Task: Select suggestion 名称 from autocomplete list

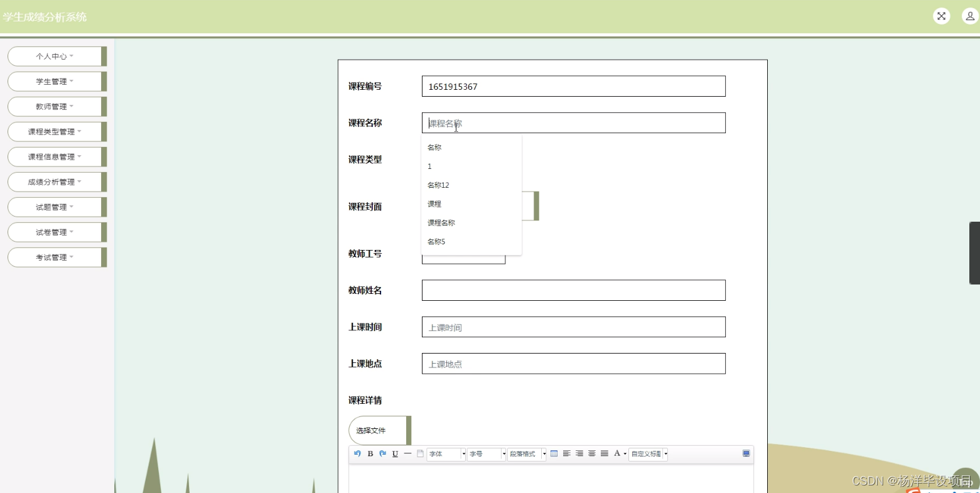Action: point(471,148)
